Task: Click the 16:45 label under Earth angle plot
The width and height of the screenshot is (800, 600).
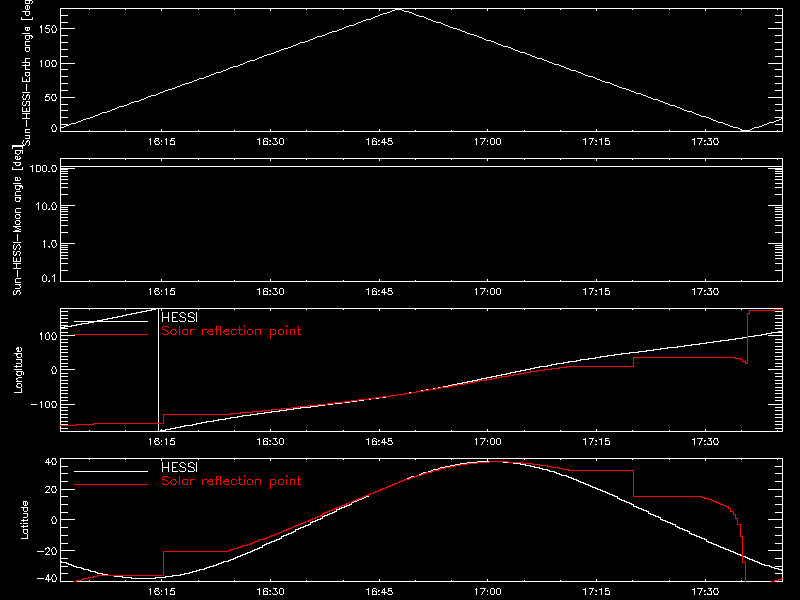Action: 379,142
